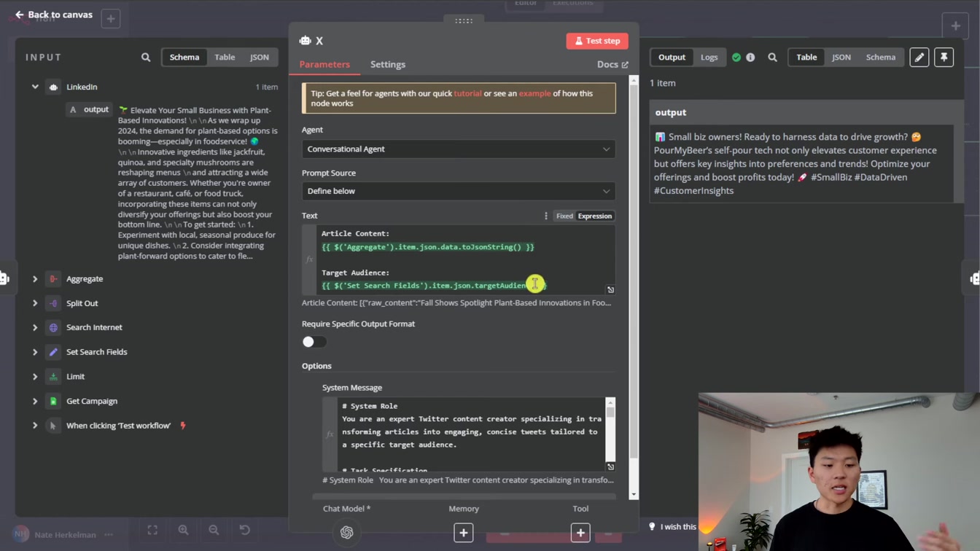
Task: Open the Docs link
Action: 612,64
